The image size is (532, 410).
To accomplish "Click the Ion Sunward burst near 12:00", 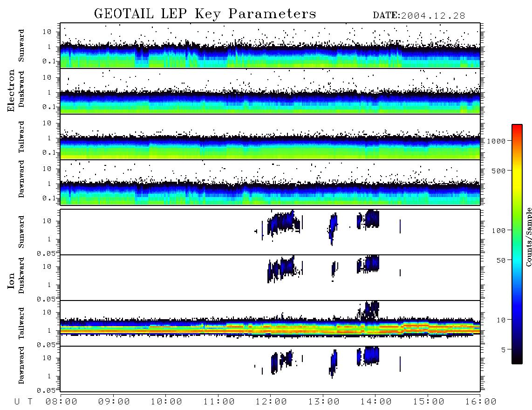I will [283, 222].
